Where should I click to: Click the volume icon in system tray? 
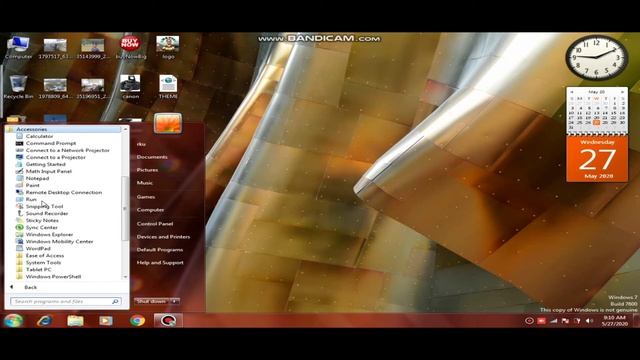589,321
